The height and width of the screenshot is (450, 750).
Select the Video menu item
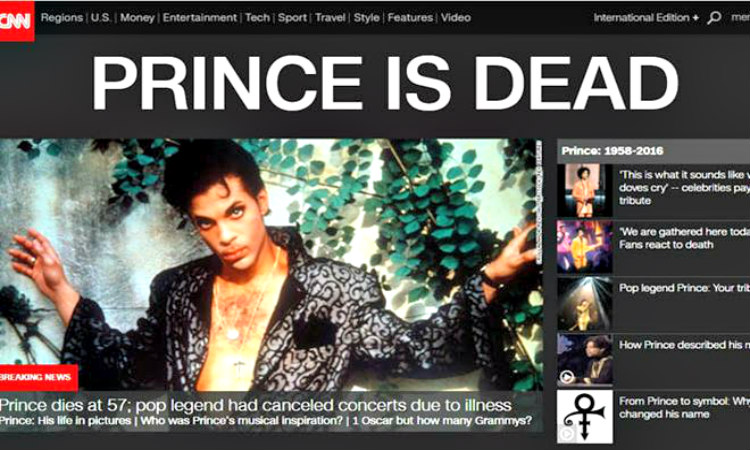coord(456,18)
